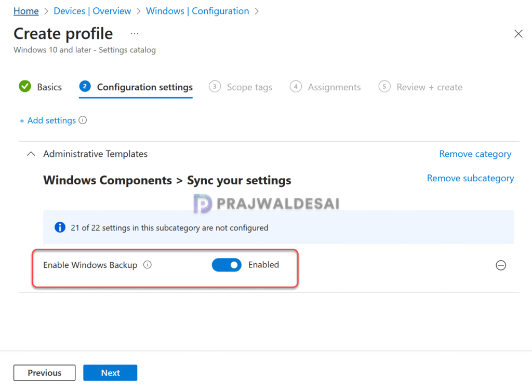Click the 'Administrative Templates' title

pyautogui.click(x=96, y=154)
